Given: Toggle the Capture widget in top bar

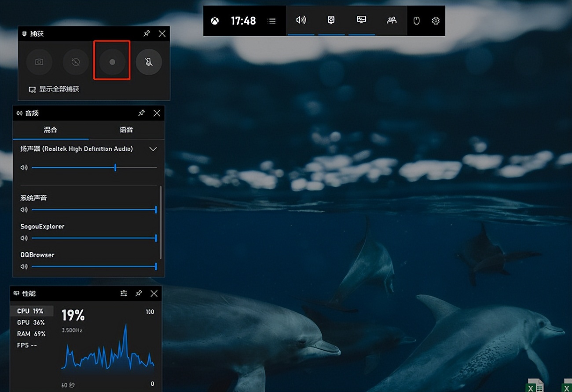Looking at the screenshot, I should [331, 20].
